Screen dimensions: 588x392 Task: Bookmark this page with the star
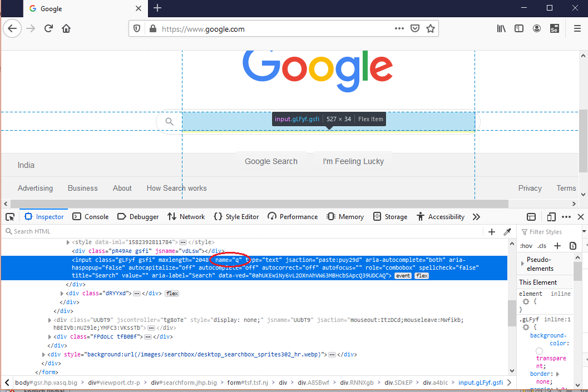pyautogui.click(x=431, y=28)
